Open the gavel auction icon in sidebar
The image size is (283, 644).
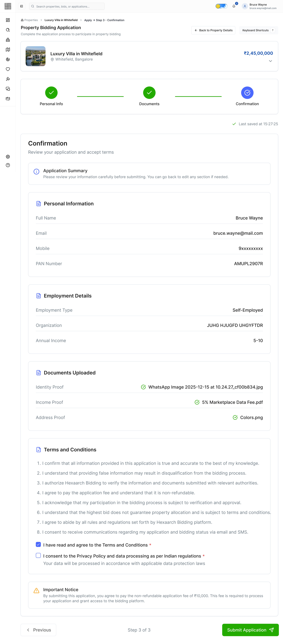tap(8, 79)
